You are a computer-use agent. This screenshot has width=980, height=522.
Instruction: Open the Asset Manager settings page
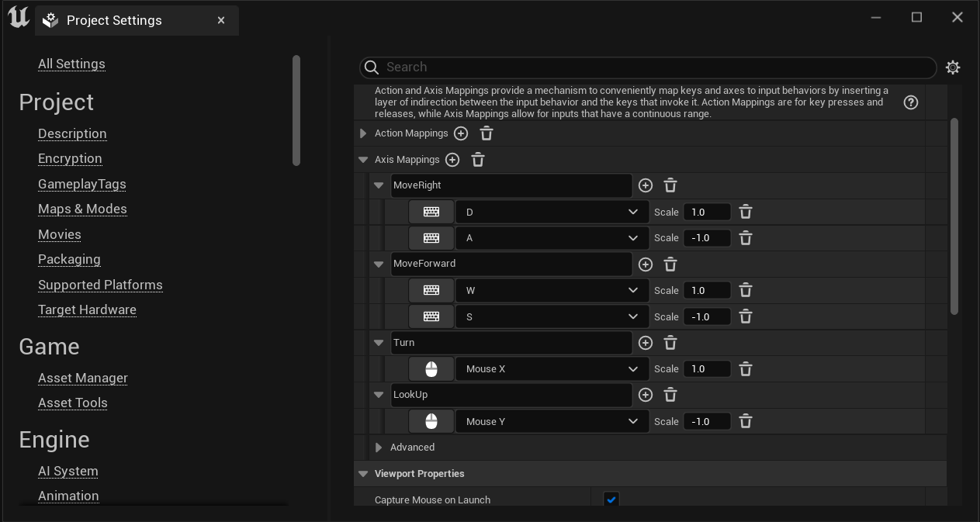pyautogui.click(x=83, y=378)
